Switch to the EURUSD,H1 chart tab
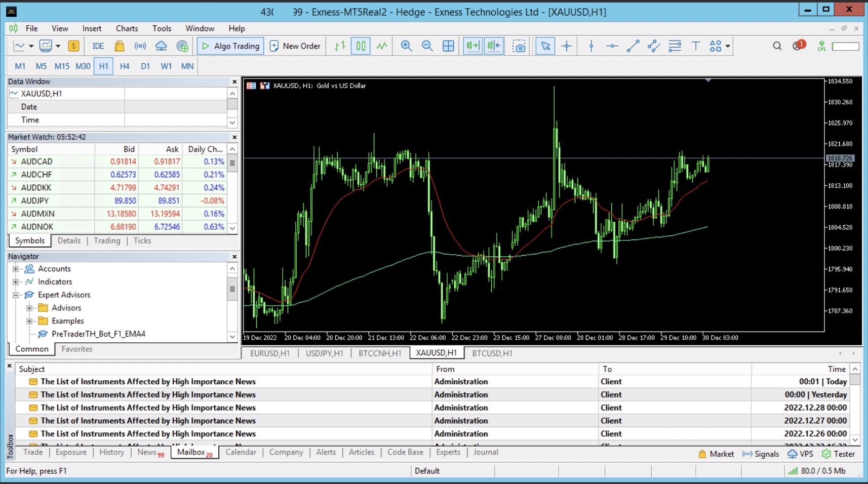This screenshot has width=868, height=484. (270, 353)
